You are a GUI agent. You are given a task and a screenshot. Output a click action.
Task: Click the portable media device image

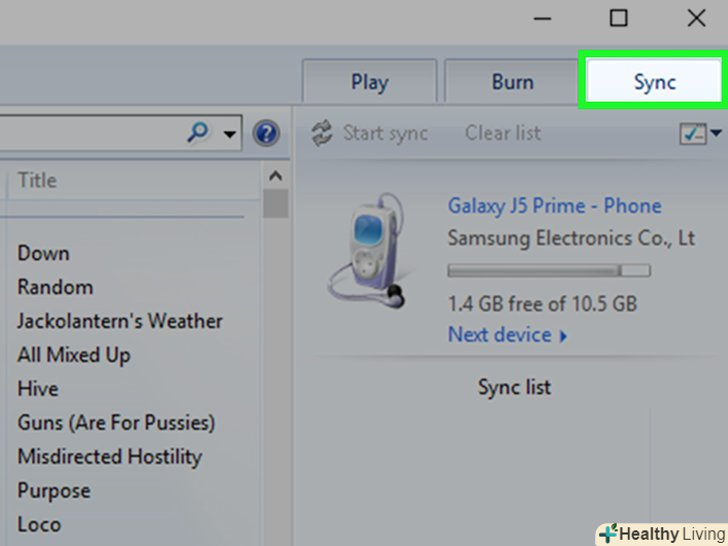pyautogui.click(x=366, y=251)
